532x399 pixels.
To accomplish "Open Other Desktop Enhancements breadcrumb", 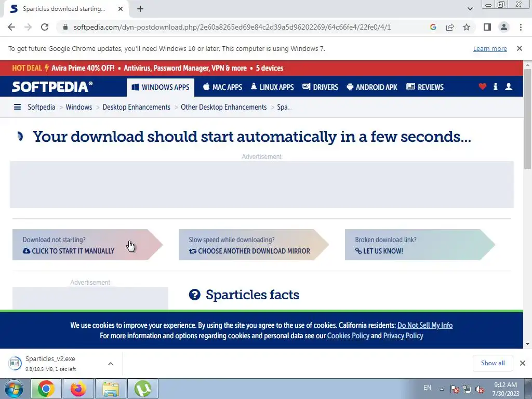I will click(x=223, y=107).
